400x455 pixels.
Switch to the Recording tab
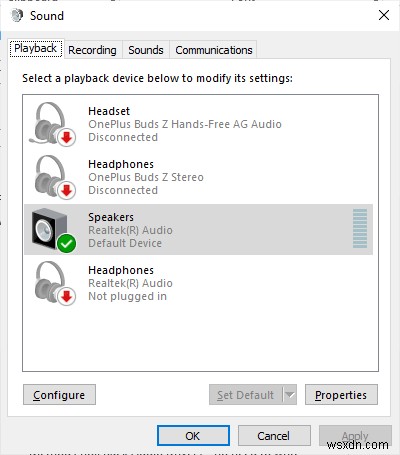92,50
